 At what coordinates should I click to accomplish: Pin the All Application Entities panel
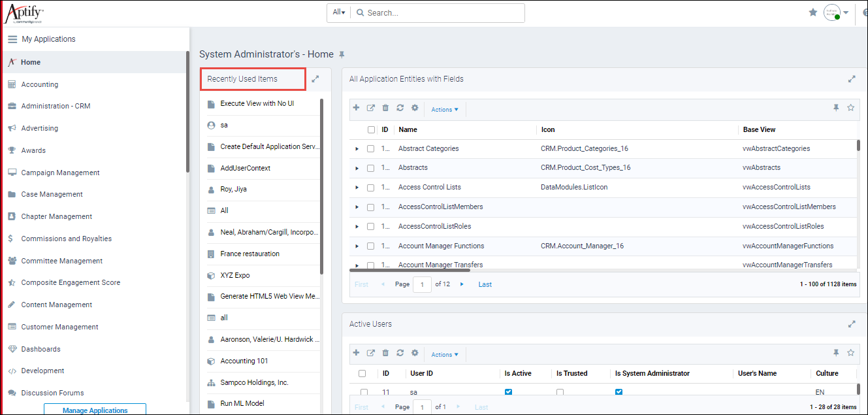click(836, 108)
